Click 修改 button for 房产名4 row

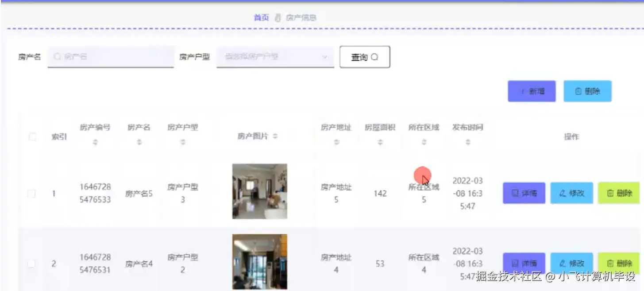(x=571, y=263)
